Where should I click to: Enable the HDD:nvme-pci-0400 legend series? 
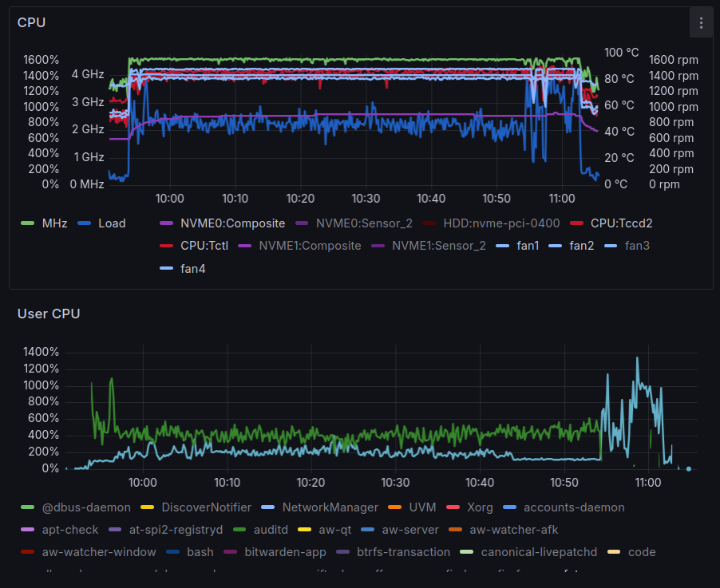[x=501, y=223]
